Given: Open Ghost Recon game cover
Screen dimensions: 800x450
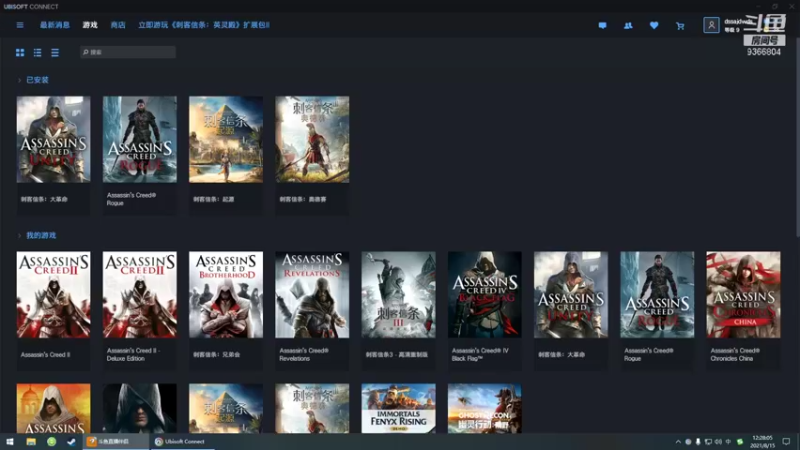Looking at the screenshot, I should pos(485,408).
